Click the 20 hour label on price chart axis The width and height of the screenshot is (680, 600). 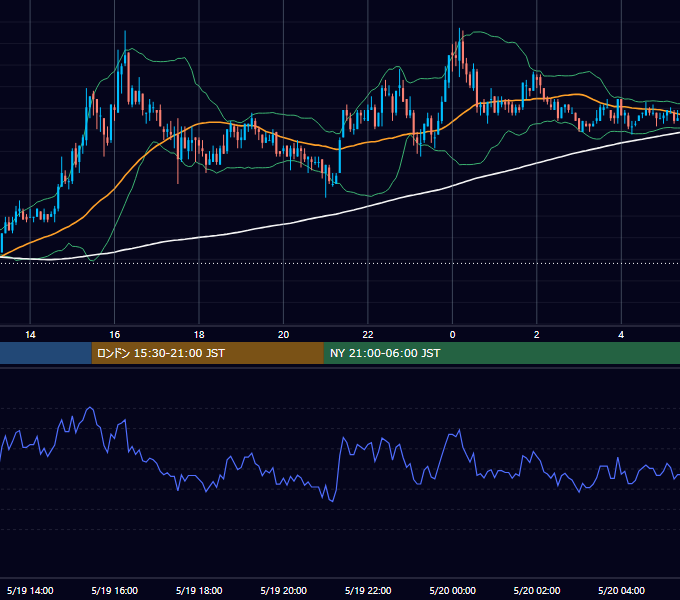(x=283, y=335)
